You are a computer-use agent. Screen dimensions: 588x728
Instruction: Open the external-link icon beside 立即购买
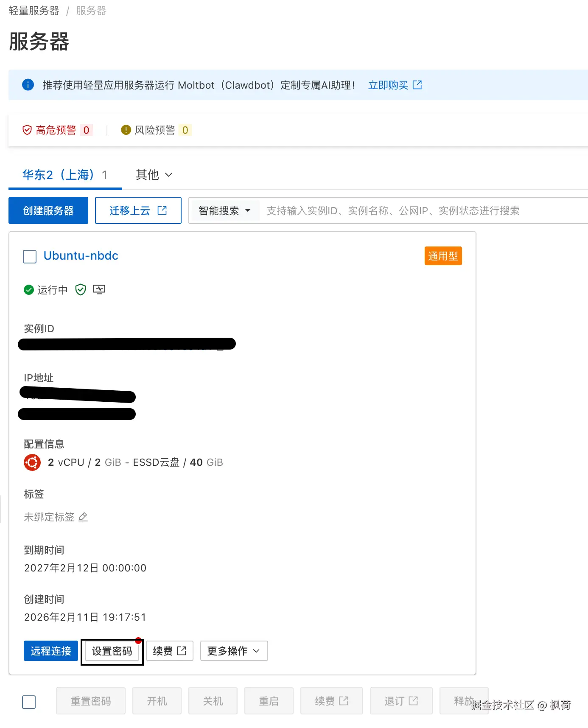[x=417, y=85]
